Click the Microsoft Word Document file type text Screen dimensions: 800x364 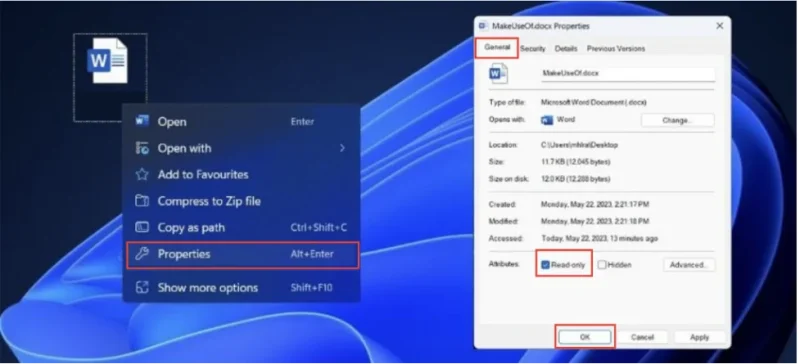(594, 103)
